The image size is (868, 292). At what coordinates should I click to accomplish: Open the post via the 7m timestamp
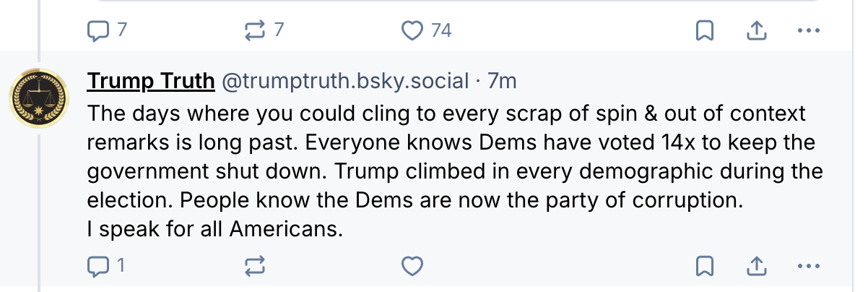click(502, 81)
